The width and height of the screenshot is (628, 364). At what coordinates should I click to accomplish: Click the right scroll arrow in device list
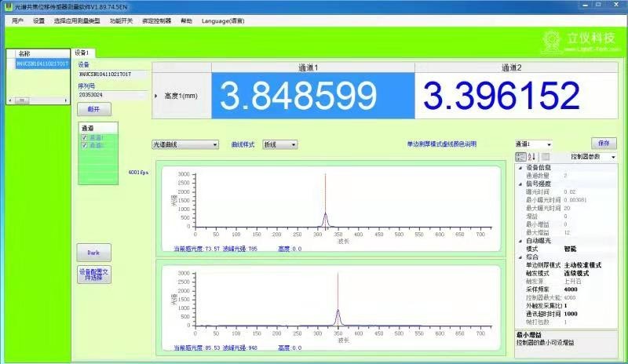[68, 100]
